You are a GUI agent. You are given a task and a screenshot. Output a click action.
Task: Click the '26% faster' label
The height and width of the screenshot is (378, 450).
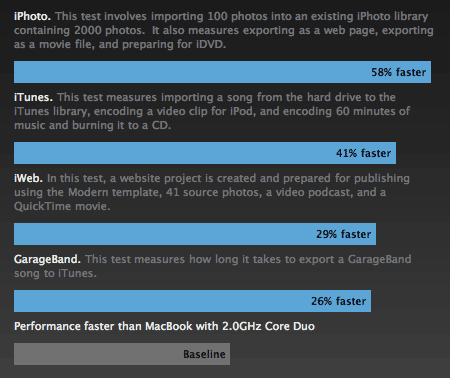coord(338,301)
